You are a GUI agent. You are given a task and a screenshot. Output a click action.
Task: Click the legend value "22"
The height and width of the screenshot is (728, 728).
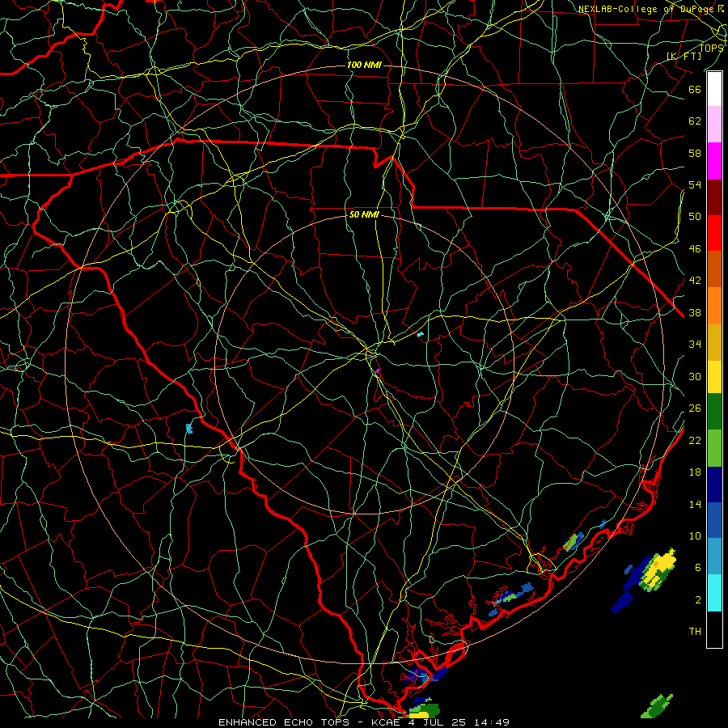click(x=695, y=441)
